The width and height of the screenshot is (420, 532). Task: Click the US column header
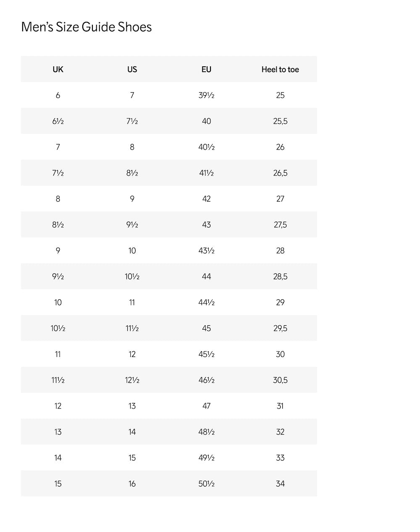[132, 69]
